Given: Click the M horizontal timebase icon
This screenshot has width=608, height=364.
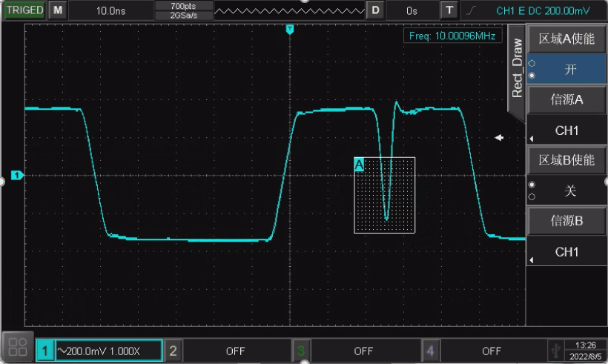Looking at the screenshot, I should [58, 10].
